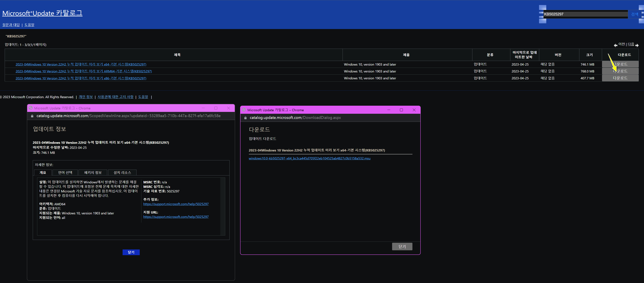Maximize the 업데이트 정보 Chrome window
This screenshot has height=283, width=644.
pos(216,108)
